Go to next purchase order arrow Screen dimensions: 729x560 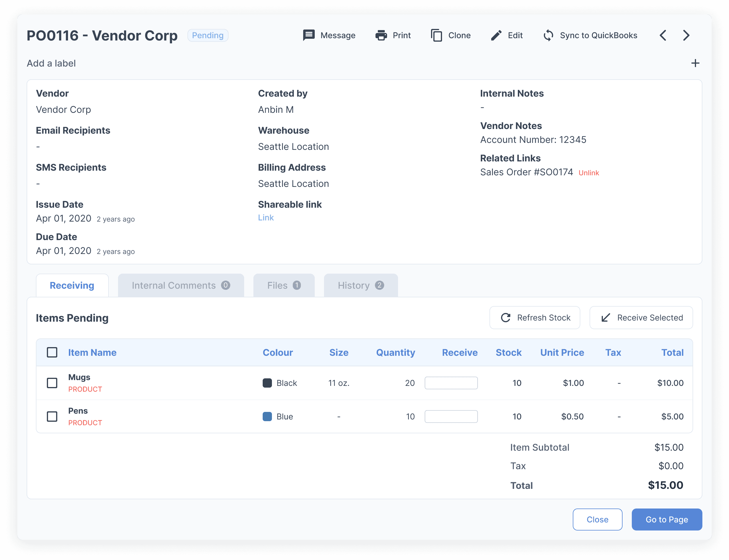pos(686,35)
